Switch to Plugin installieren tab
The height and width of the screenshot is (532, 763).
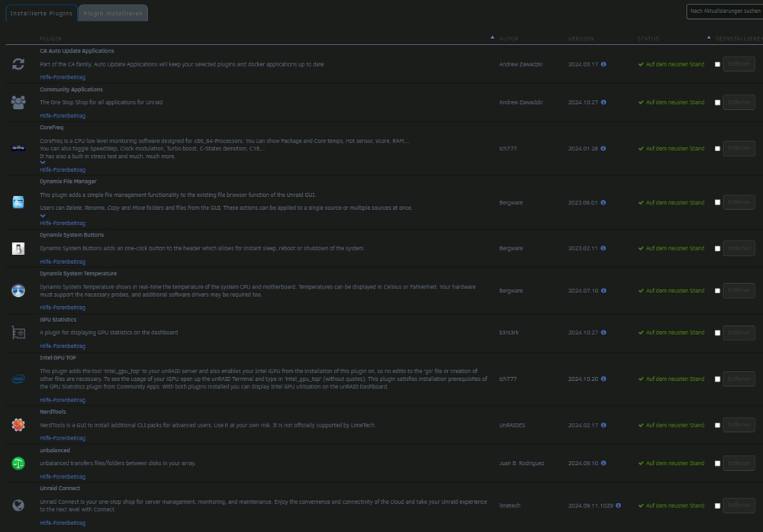[113, 13]
